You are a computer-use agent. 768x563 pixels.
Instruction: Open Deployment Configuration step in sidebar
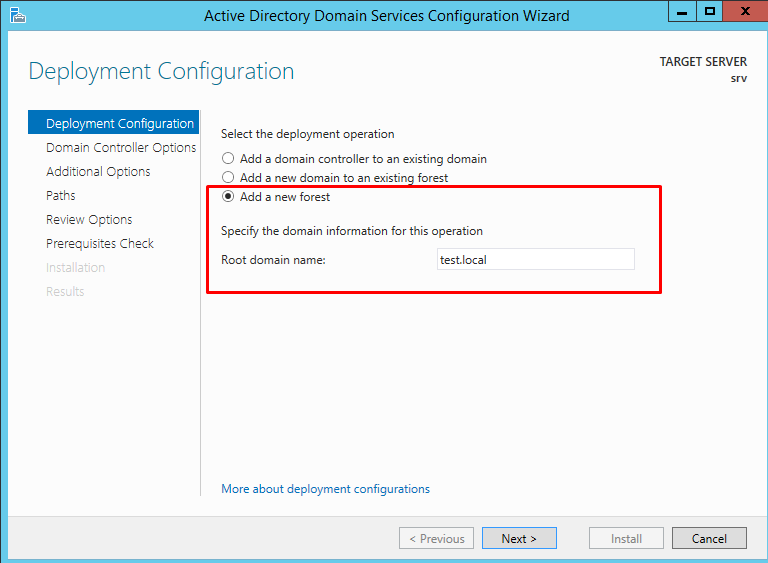coord(114,122)
